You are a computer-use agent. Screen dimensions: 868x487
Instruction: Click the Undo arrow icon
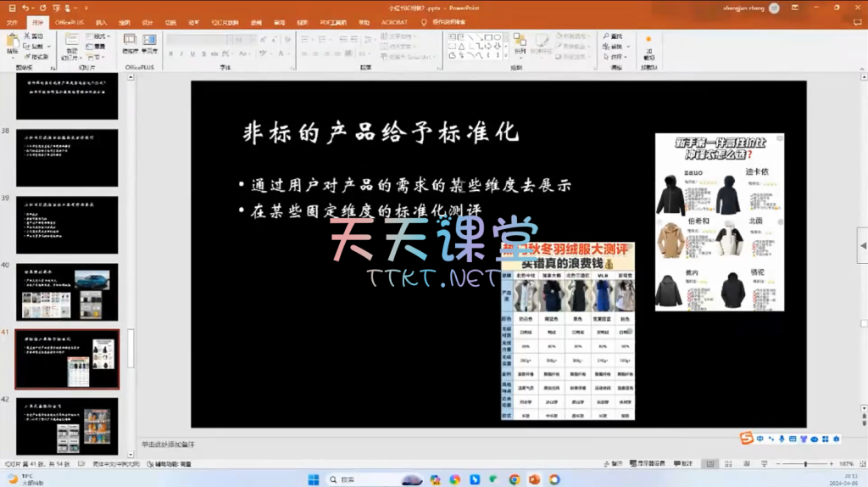pyautogui.click(x=25, y=7)
